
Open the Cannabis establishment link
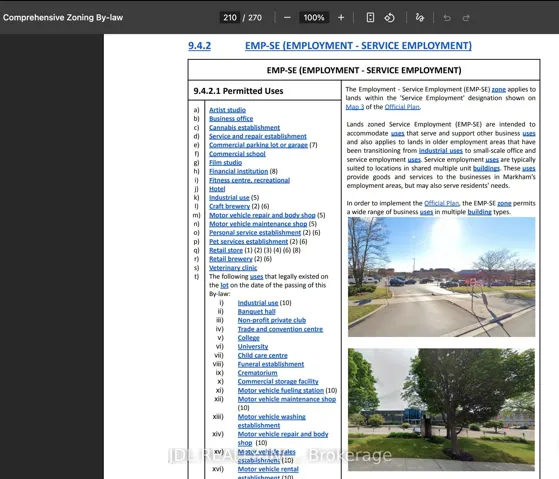click(x=244, y=128)
